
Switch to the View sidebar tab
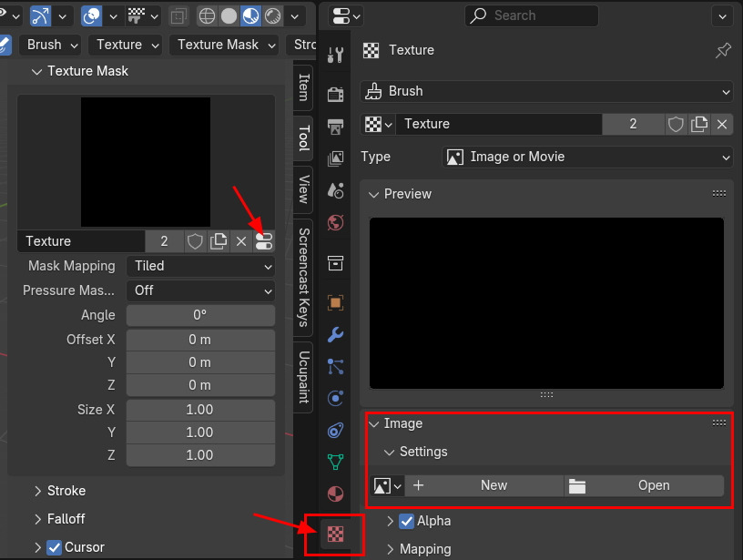pos(304,189)
